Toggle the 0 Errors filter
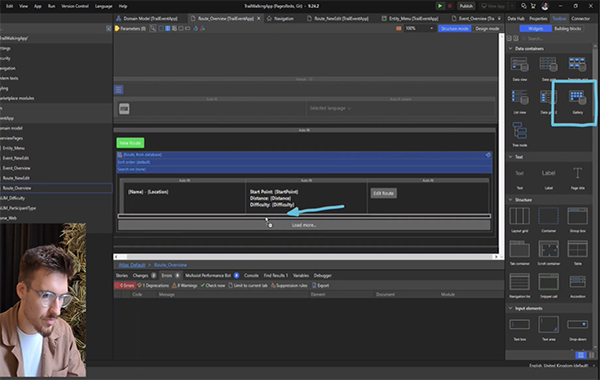The image size is (600, 380). pos(125,285)
